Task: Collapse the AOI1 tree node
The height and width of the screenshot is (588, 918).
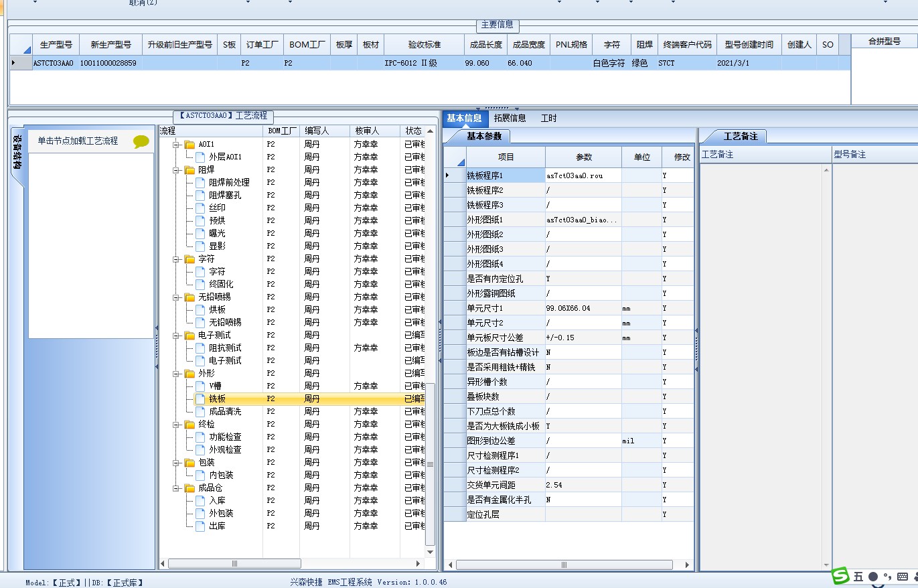Action: [177, 145]
